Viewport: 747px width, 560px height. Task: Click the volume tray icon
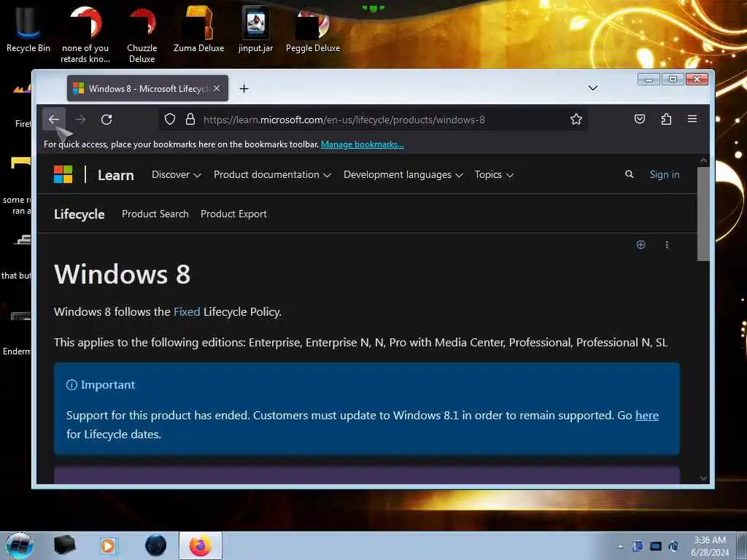673,546
